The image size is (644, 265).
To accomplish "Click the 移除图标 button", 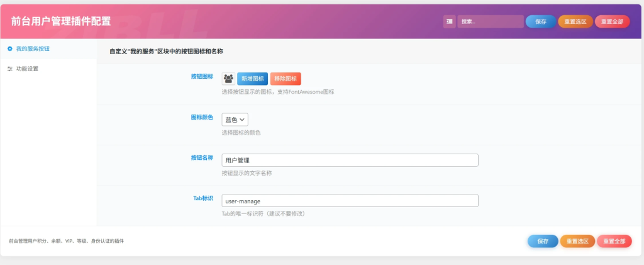I will (286, 79).
